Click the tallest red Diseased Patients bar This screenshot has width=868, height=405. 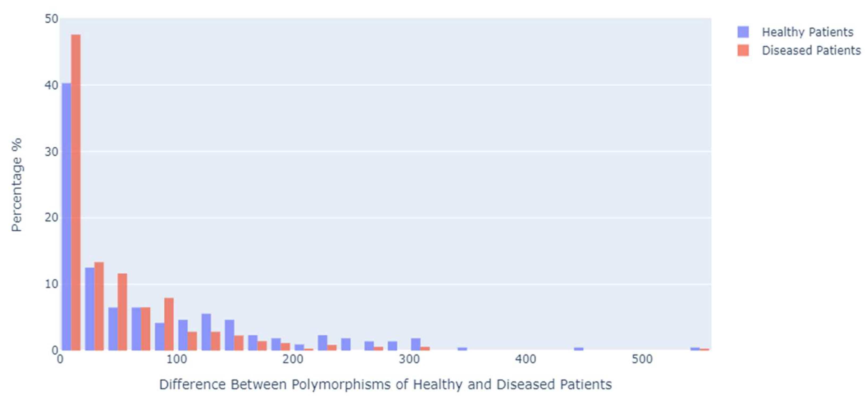point(76,192)
